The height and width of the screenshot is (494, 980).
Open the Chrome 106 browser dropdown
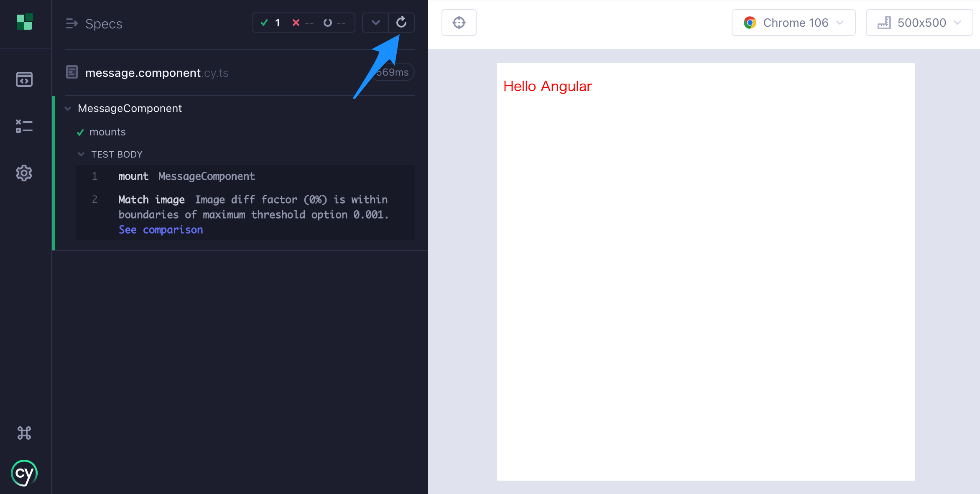(793, 23)
